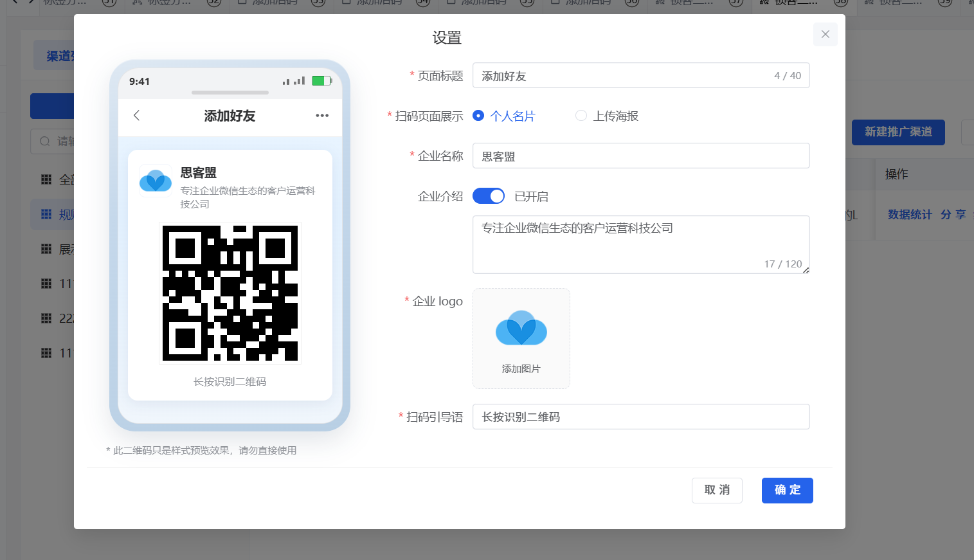
Task: Tap the back arrow in phone preview
Action: coord(136,116)
